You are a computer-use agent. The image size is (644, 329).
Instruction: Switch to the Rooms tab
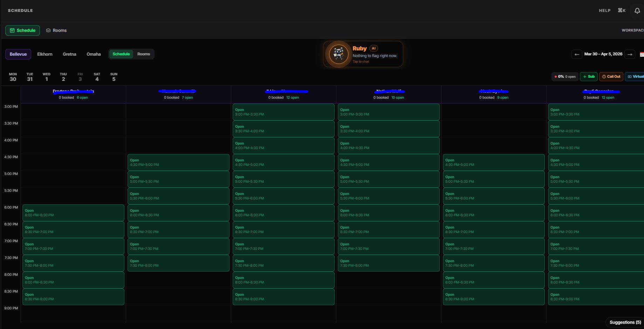pyautogui.click(x=144, y=54)
